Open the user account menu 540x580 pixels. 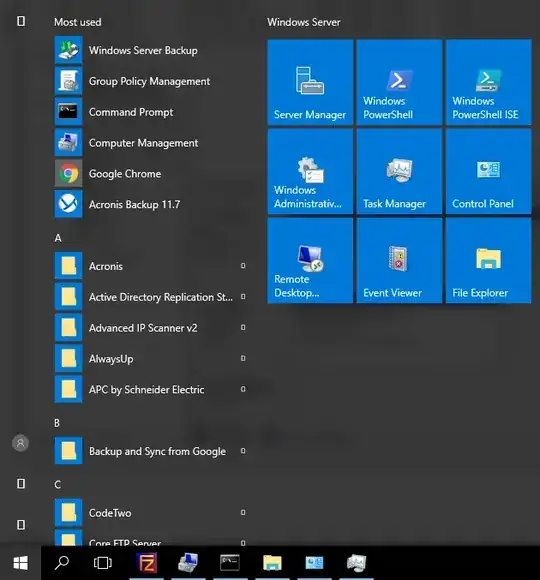coord(21,443)
